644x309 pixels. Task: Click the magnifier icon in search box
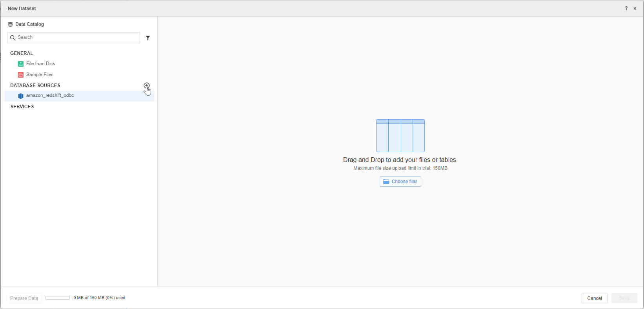pyautogui.click(x=13, y=38)
